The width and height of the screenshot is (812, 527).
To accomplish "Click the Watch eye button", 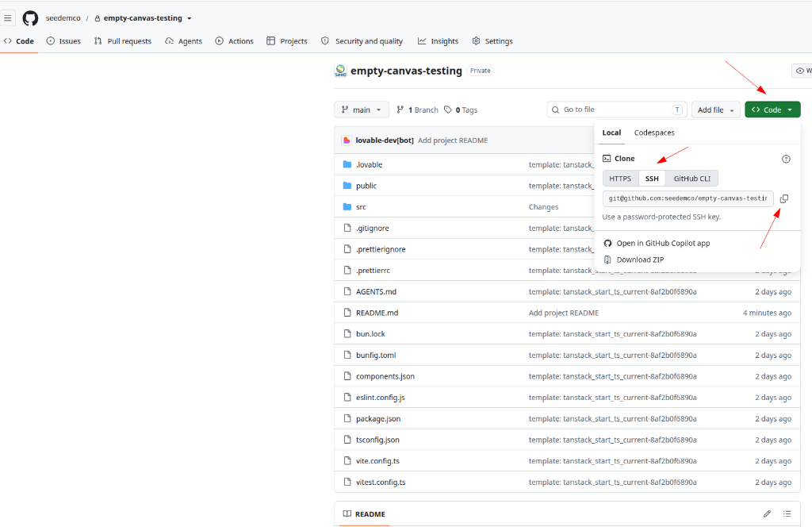I will (802, 71).
